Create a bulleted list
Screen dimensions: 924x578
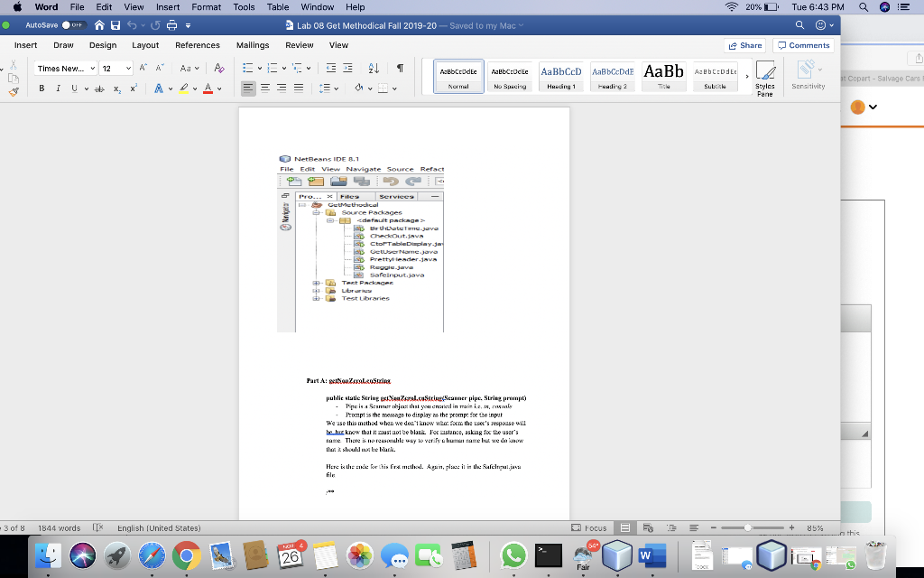click(x=248, y=69)
